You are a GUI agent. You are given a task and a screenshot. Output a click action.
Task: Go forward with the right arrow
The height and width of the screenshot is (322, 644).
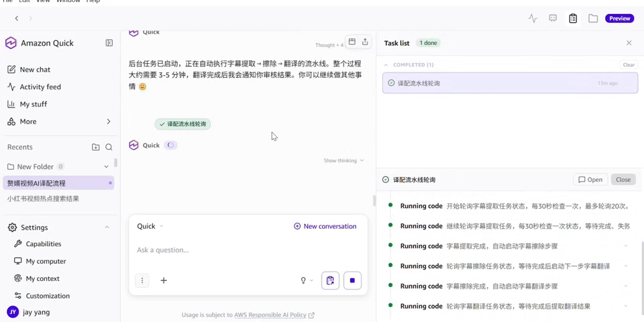pyautogui.click(x=30, y=18)
